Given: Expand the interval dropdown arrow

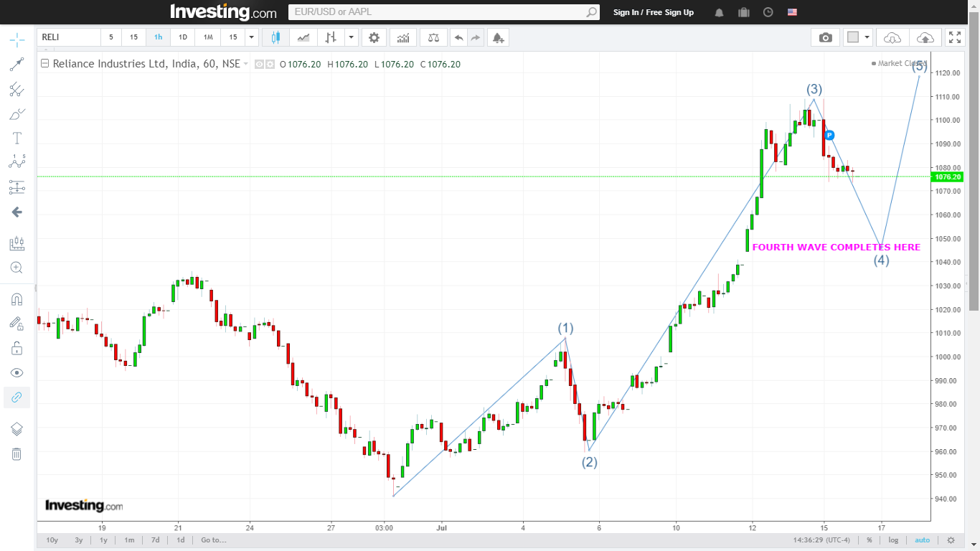Looking at the screenshot, I should [251, 37].
